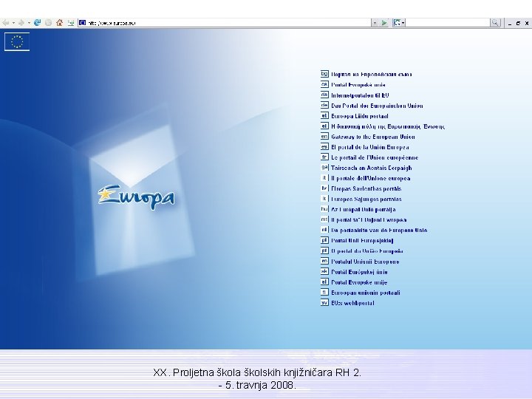The image size is (532, 399).
Task: Open the search engine selector dropdown
Action: (x=399, y=23)
